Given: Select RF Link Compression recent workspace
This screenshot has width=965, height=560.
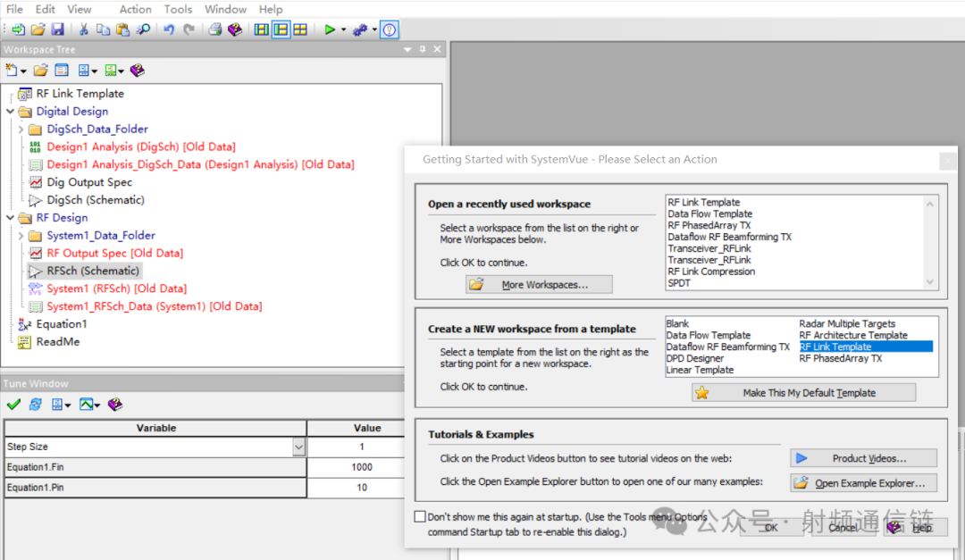Looking at the screenshot, I should click(x=711, y=272).
